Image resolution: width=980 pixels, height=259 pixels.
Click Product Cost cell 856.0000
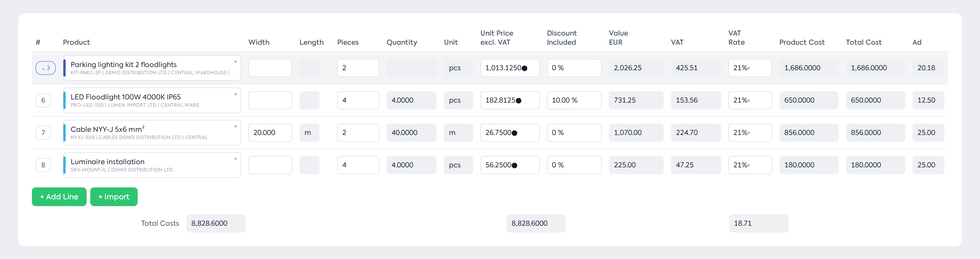pyautogui.click(x=809, y=133)
